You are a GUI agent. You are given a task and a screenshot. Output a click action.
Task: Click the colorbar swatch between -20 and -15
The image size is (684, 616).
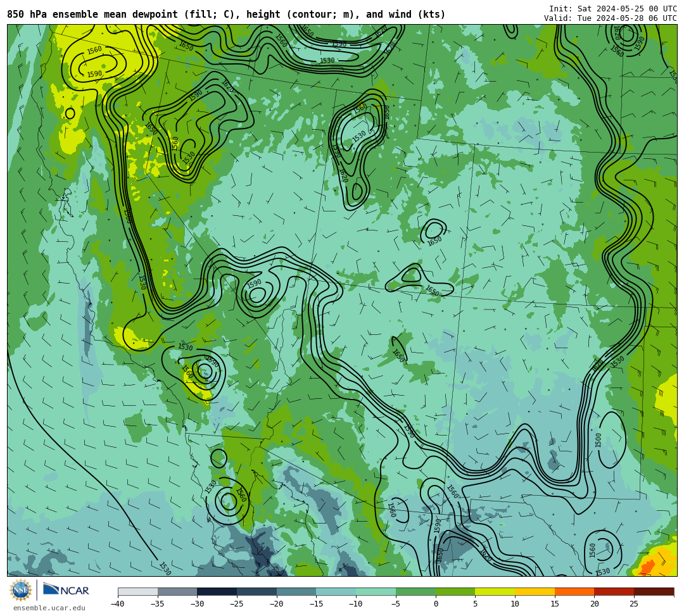tap(296, 591)
